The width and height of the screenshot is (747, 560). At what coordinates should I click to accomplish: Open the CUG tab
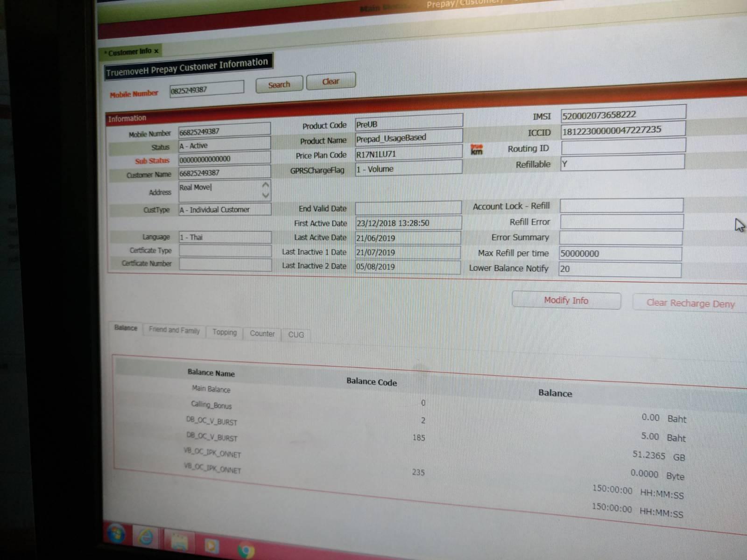pyautogui.click(x=296, y=335)
